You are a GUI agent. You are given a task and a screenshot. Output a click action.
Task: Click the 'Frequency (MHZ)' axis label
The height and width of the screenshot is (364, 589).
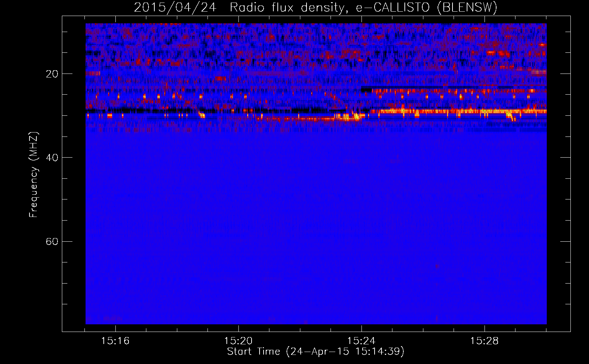pyautogui.click(x=33, y=175)
